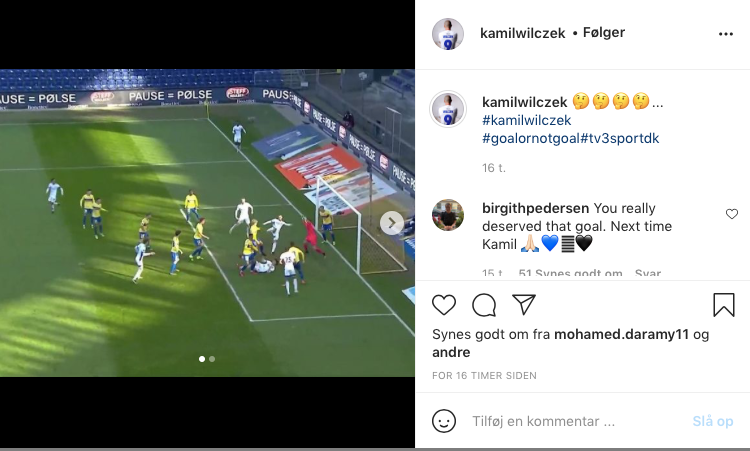Open the #kamilwilczek hashtag link
Screen dimensions: 750x451
[x=527, y=120]
